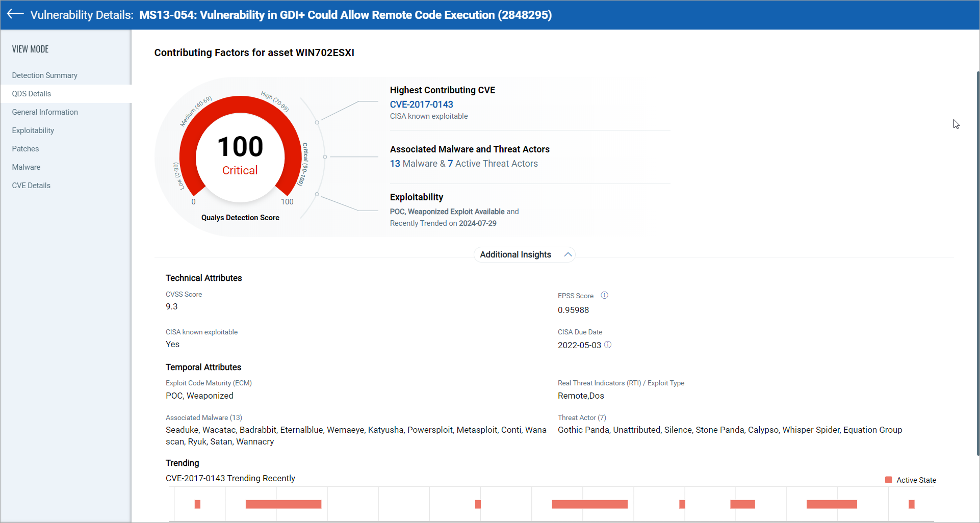Image resolution: width=980 pixels, height=523 pixels.
Task: Click the vulnerability title MS13-054 in header
Action: coord(345,15)
